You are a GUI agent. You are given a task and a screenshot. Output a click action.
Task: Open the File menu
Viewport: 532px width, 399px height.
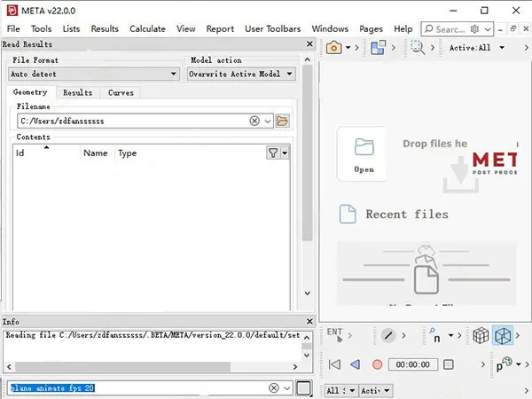pos(13,29)
